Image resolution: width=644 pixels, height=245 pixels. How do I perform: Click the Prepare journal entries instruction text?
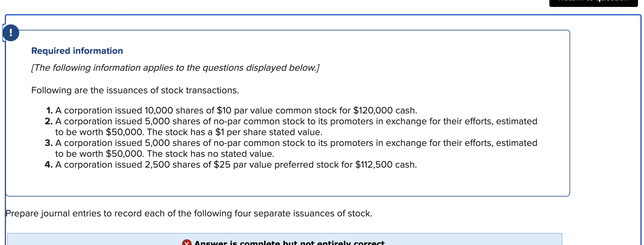coord(189,213)
